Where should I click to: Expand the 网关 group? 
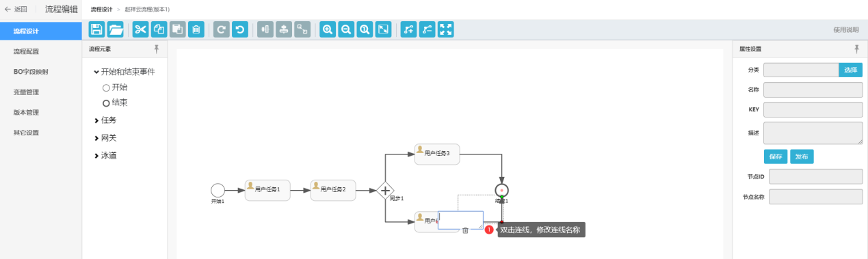tap(105, 138)
